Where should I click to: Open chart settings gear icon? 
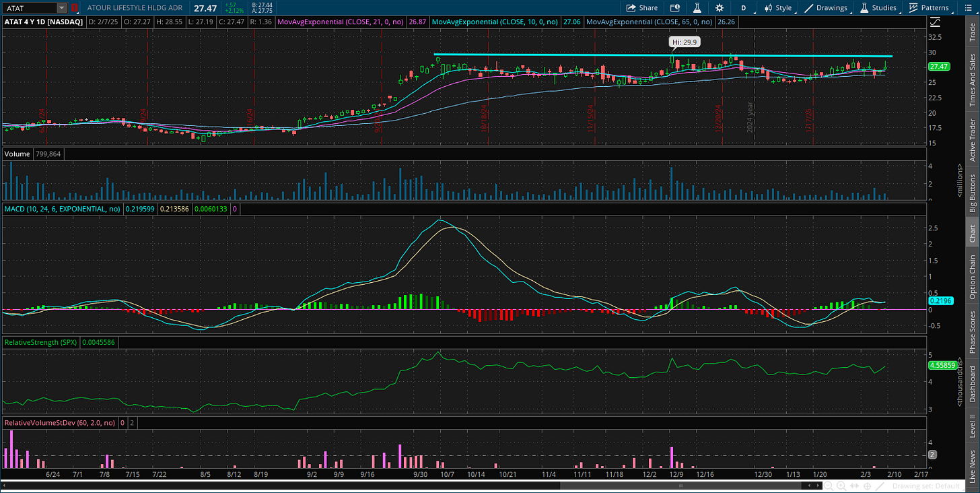click(x=720, y=8)
